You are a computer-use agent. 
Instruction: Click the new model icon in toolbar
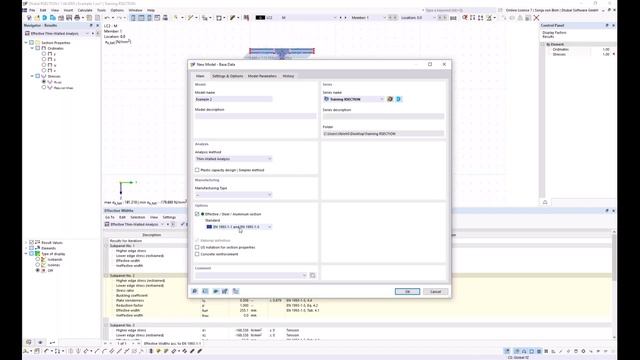tap(29, 18)
